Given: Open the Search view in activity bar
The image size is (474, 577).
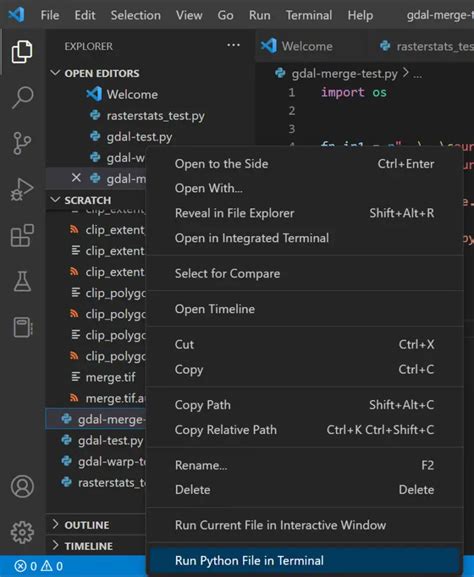Looking at the screenshot, I should coord(22,97).
